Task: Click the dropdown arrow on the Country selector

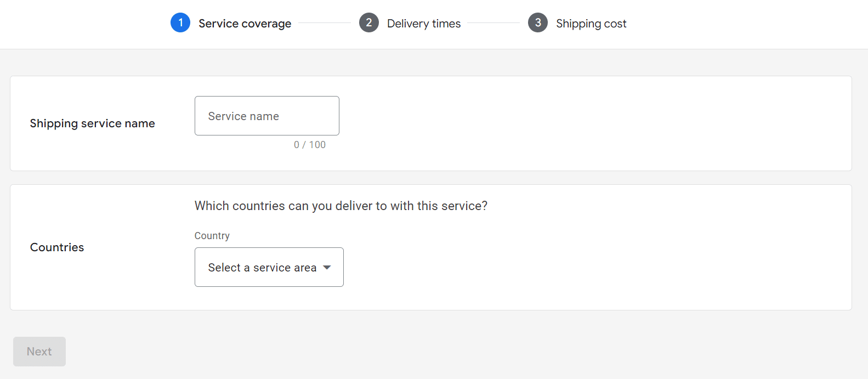Action: click(x=327, y=267)
